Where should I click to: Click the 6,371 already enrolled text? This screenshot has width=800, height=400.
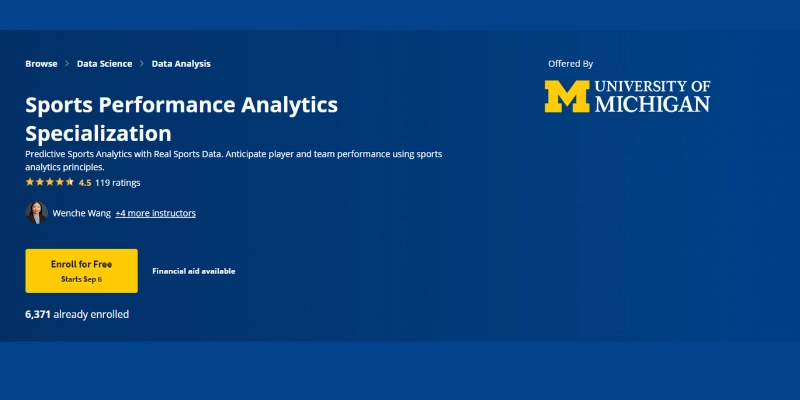point(77,314)
